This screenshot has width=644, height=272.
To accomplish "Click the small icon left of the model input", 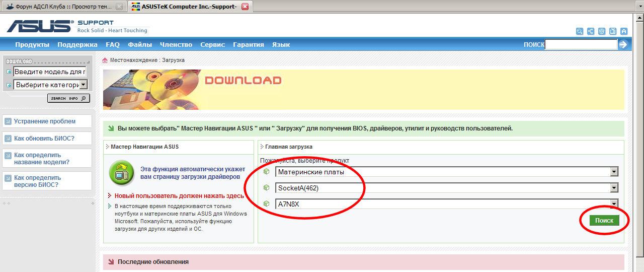I will point(9,72).
